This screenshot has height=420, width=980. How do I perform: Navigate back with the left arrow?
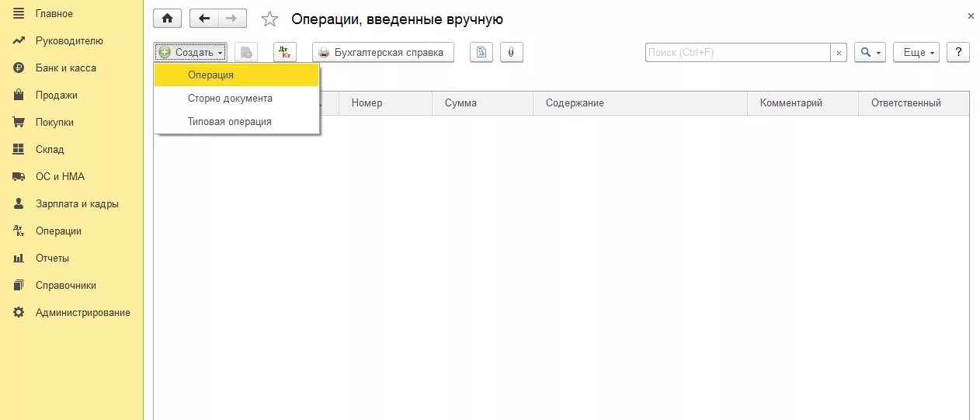click(x=204, y=19)
